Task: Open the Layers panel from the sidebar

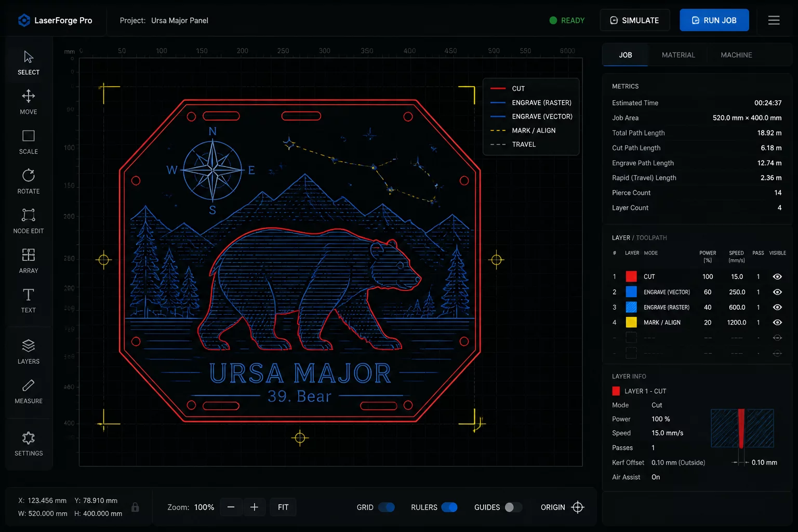Action: tap(29, 352)
